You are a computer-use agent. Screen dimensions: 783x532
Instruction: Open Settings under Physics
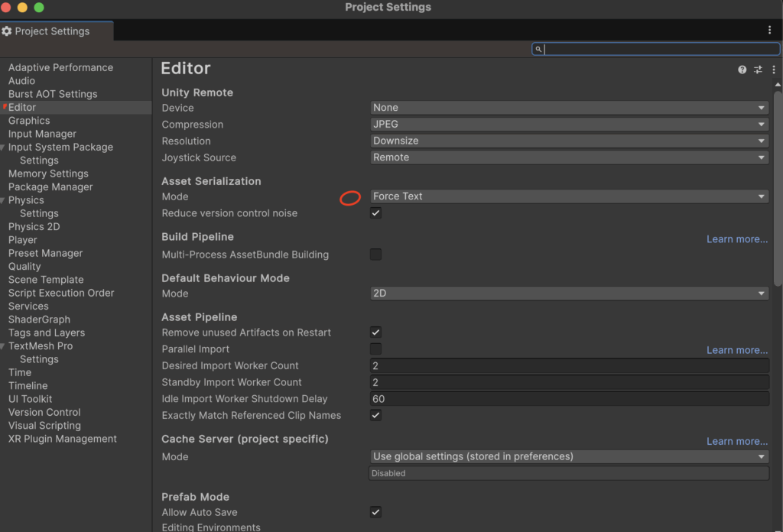coord(39,213)
